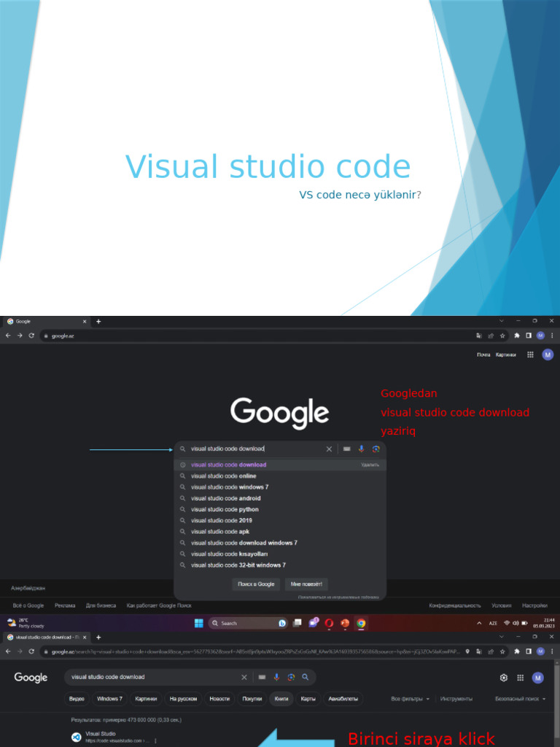Switch to Chrome on the taskbar
Viewport: 560px width, 747px height.
tap(362, 623)
